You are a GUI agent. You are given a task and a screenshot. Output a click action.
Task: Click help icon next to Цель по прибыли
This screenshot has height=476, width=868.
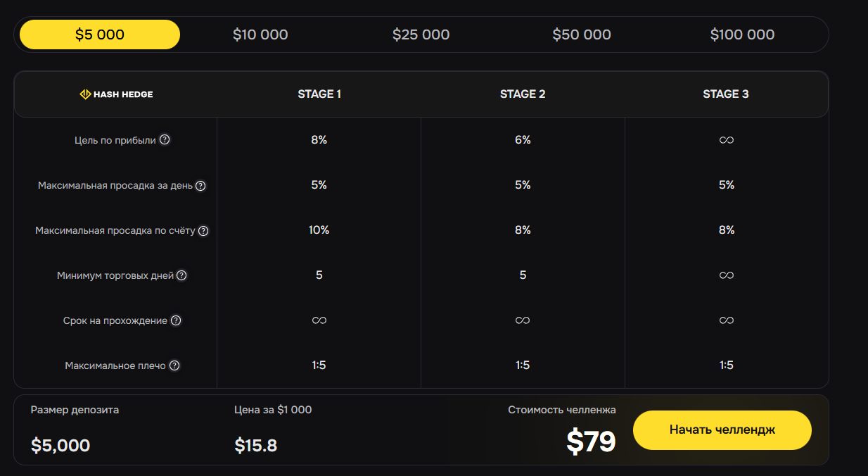tap(165, 139)
